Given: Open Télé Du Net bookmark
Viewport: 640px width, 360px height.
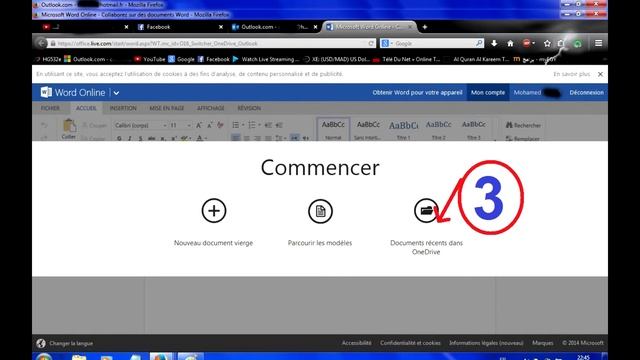Looking at the screenshot, I should [x=407, y=59].
